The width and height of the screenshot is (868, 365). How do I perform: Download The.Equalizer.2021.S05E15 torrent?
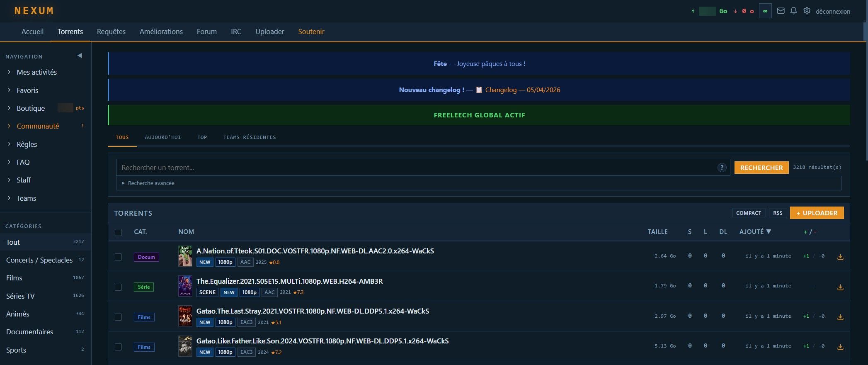click(840, 287)
